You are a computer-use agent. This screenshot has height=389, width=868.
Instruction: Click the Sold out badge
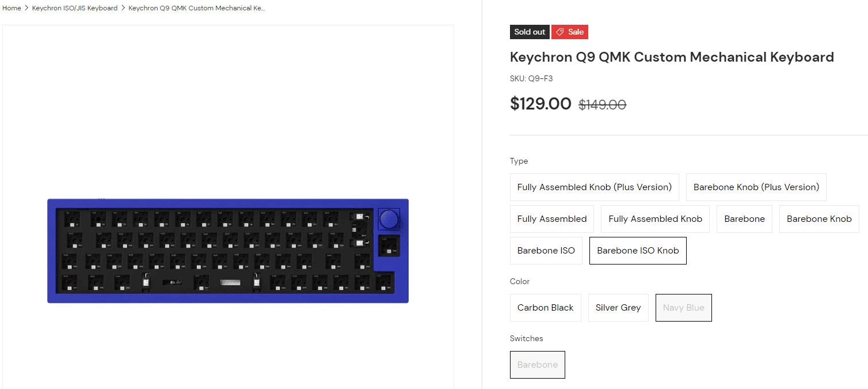[530, 32]
